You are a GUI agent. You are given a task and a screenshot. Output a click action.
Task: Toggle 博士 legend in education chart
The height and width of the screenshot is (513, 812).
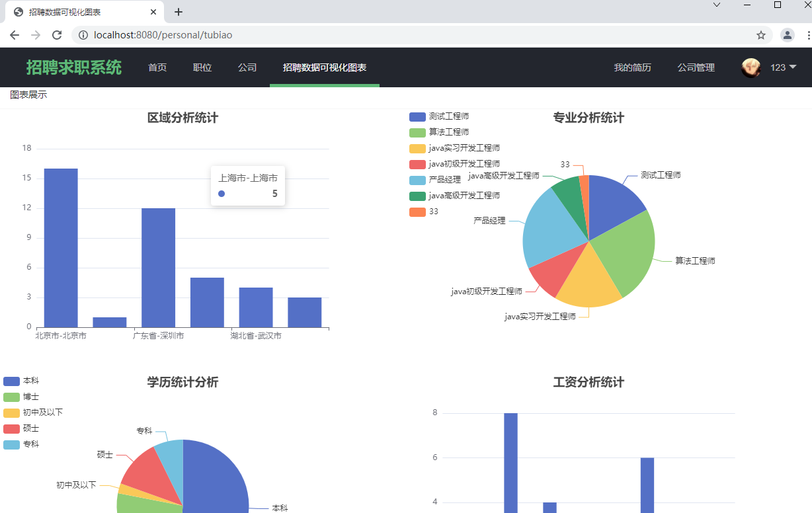21,397
